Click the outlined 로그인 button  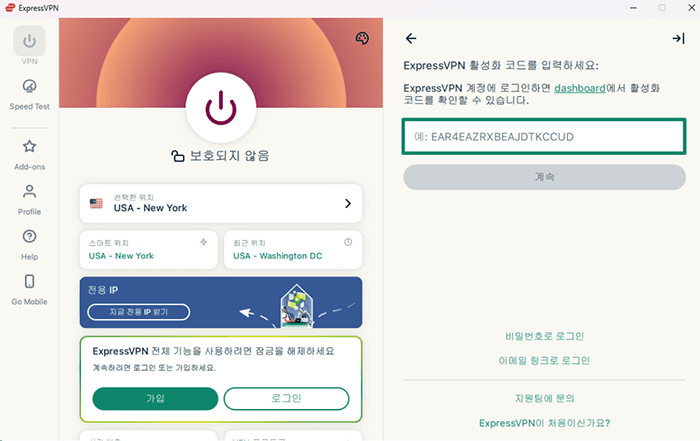coord(286,398)
